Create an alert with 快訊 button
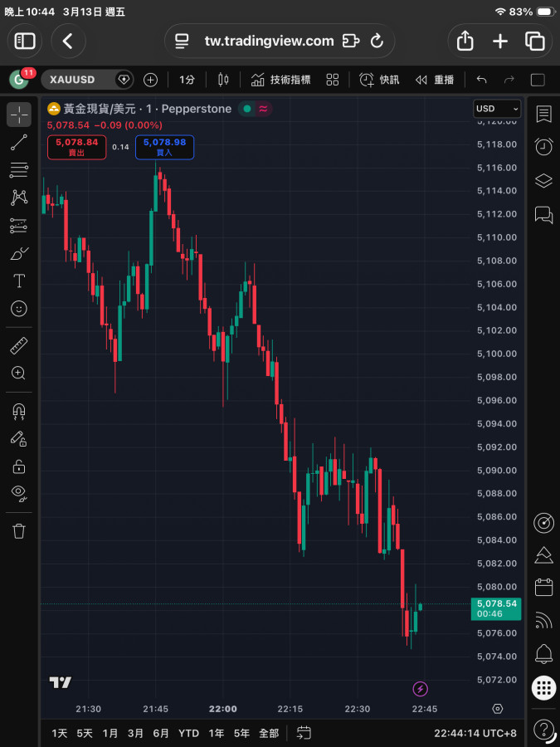Screen dimensions: 560x747 pos(379,80)
